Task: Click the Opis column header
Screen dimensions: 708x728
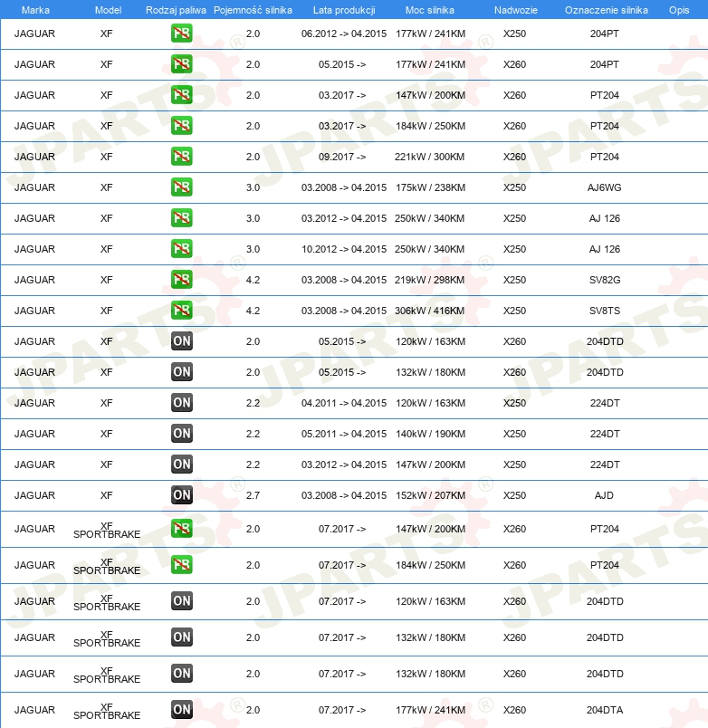Action: click(678, 9)
